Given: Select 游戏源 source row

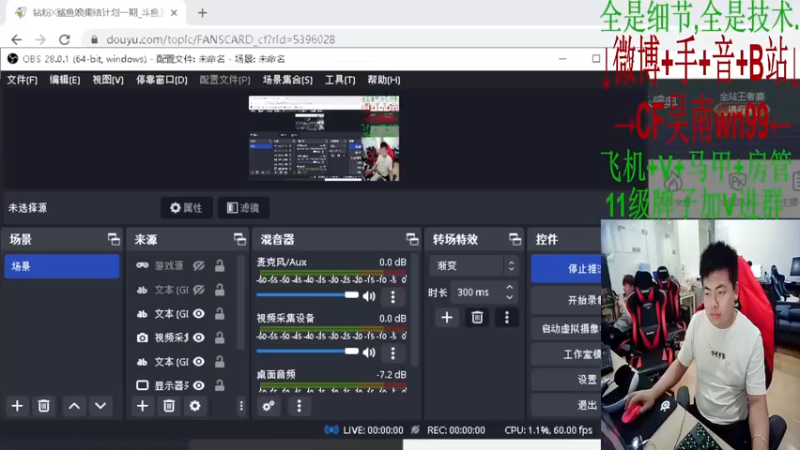Looking at the screenshot, I should (180, 265).
